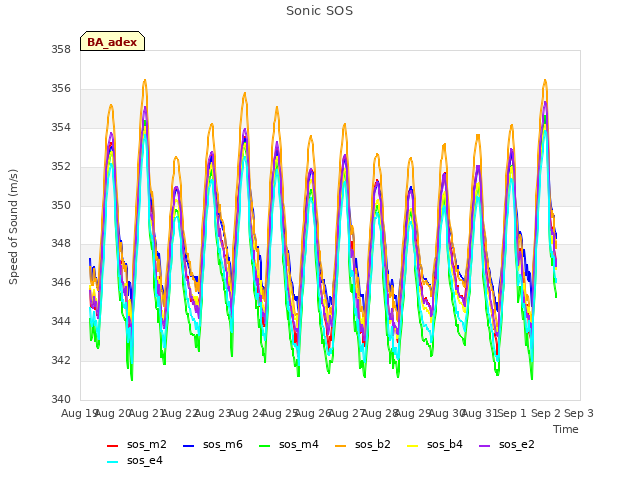Click the 348 y-axis tick label

coord(61,244)
